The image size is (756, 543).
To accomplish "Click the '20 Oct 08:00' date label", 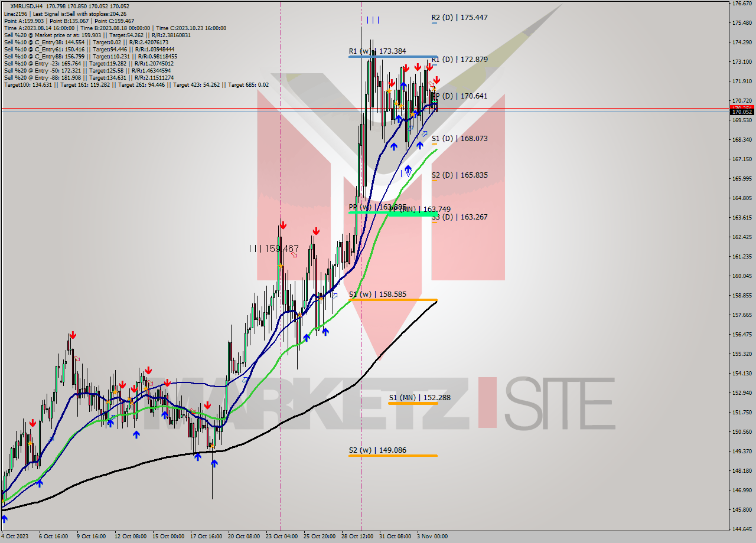I will [244, 537].
